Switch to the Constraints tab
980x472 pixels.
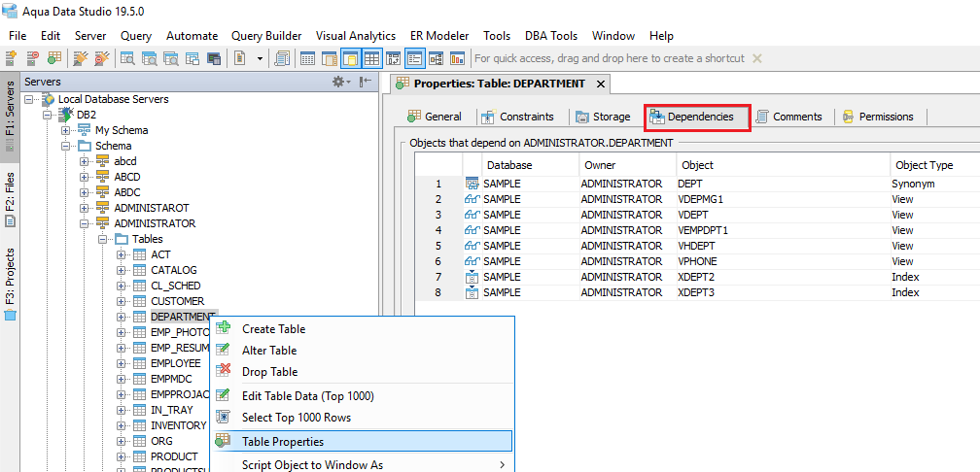525,118
